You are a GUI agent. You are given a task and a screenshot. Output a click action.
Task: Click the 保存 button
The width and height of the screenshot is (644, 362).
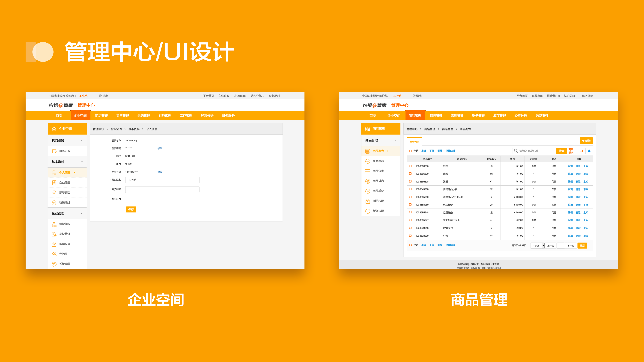(131, 209)
